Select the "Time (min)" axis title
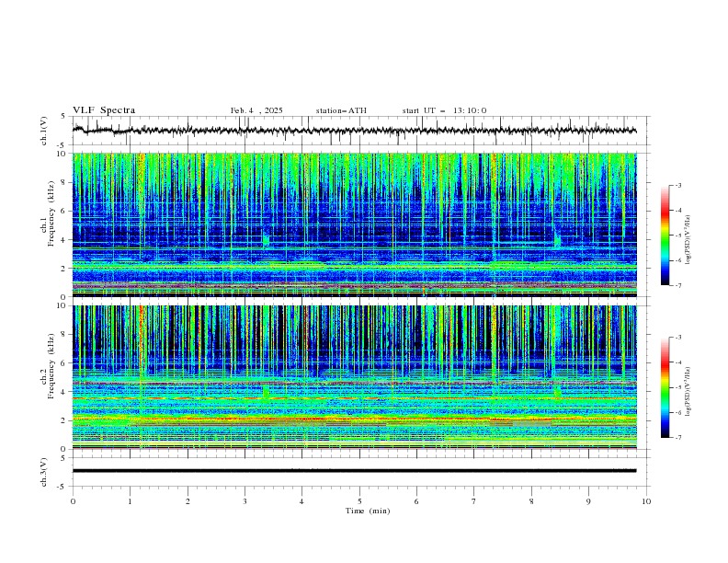The width and height of the screenshot is (728, 563). (368, 511)
